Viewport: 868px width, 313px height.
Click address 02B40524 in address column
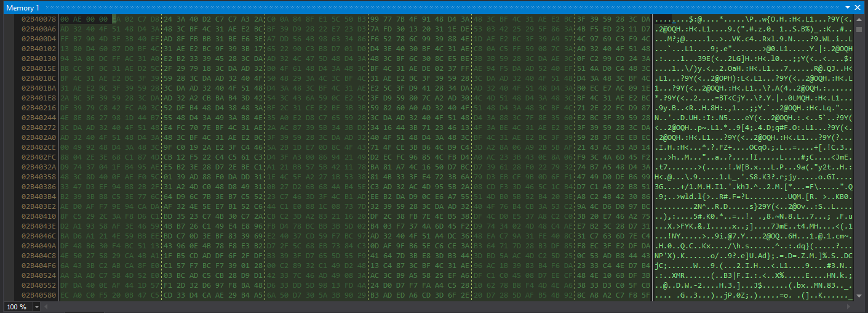point(39,276)
